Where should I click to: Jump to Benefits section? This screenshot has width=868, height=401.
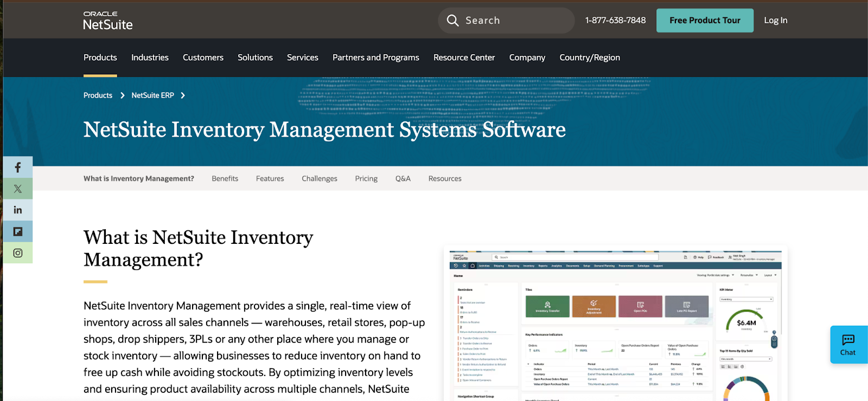pos(225,178)
